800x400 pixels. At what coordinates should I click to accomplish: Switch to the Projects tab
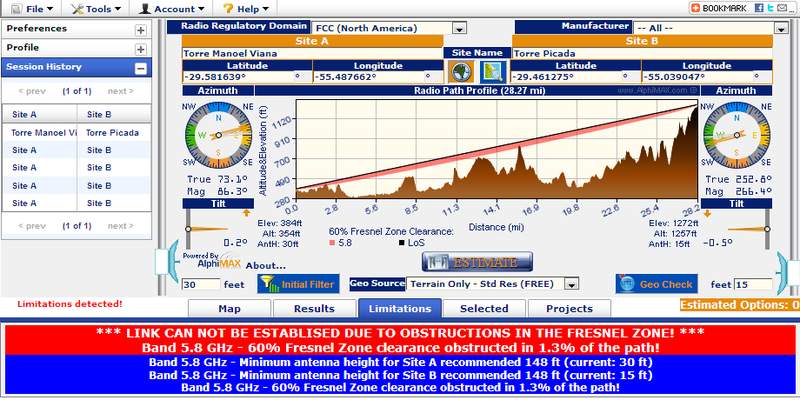[569, 309]
